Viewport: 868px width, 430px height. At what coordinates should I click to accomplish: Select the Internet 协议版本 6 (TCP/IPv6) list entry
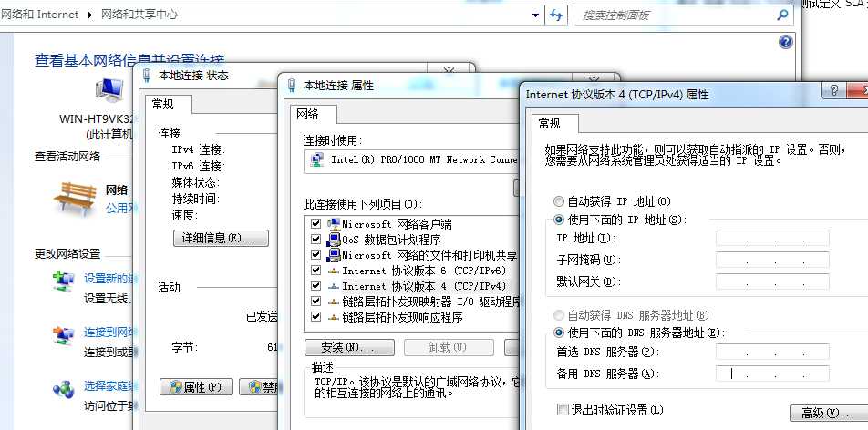[x=424, y=271]
